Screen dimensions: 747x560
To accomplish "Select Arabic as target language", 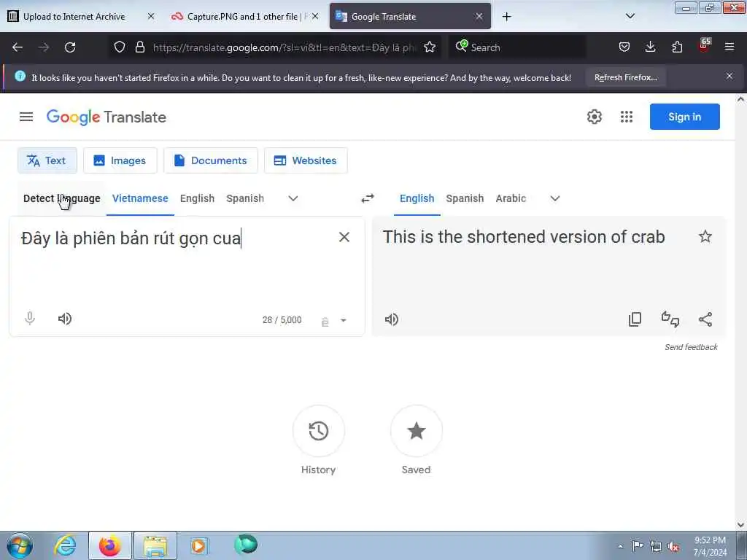I will (511, 198).
